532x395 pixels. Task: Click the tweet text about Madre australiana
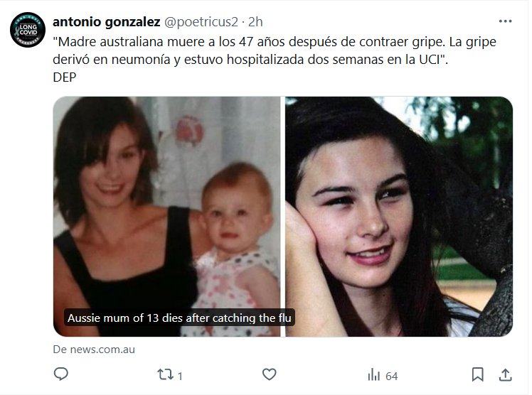click(275, 50)
